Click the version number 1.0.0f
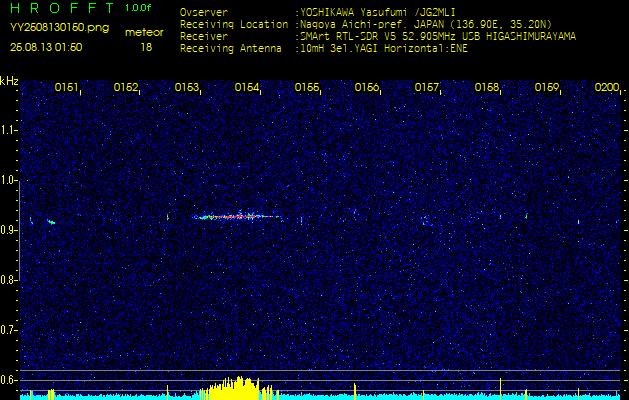629x400 pixels. 138,8
